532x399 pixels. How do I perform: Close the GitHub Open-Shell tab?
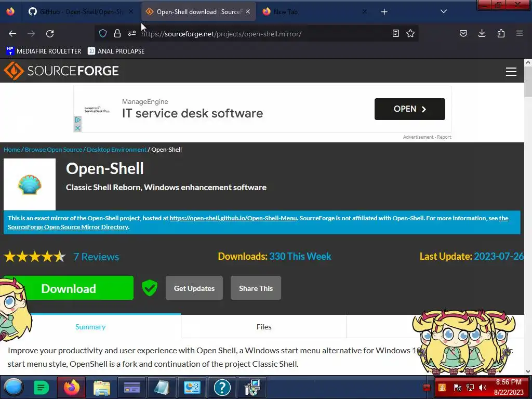131,12
